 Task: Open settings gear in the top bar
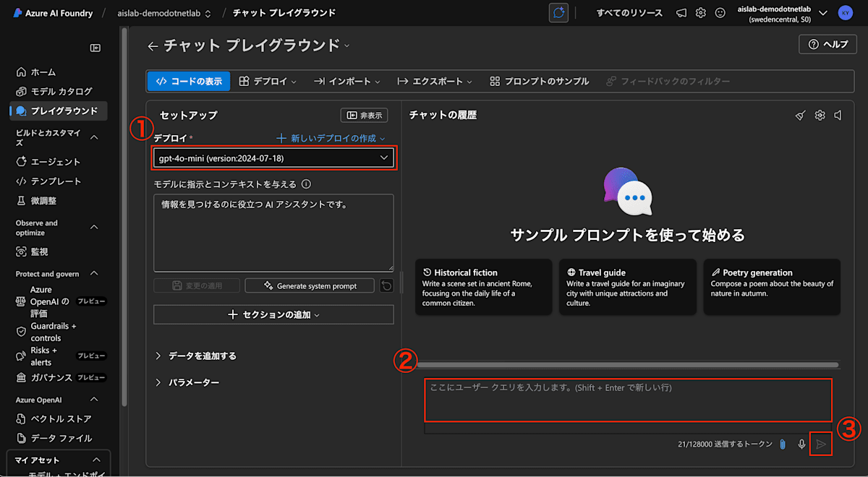(701, 13)
